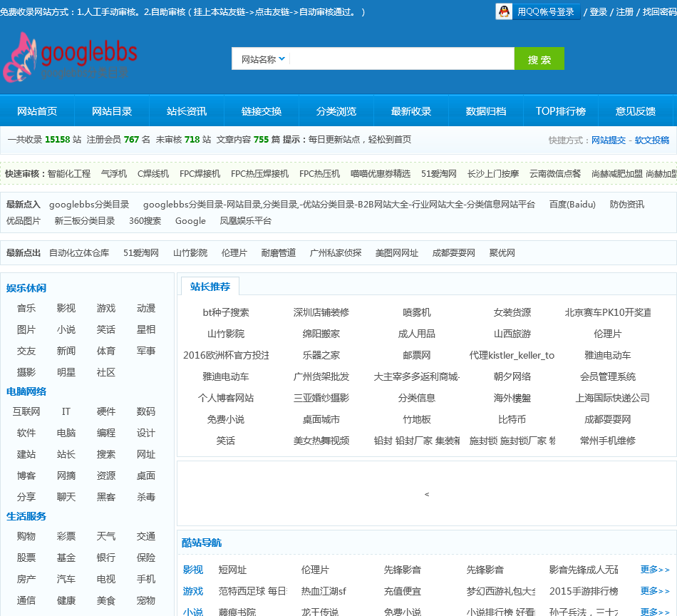Click the 互联网 category link
This screenshot has width=677, height=616.
coord(26,411)
